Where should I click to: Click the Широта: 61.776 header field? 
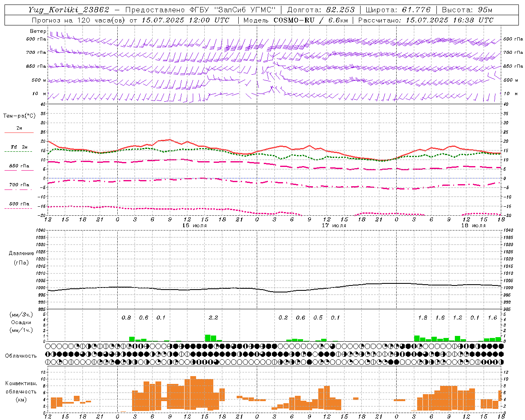[398, 10]
